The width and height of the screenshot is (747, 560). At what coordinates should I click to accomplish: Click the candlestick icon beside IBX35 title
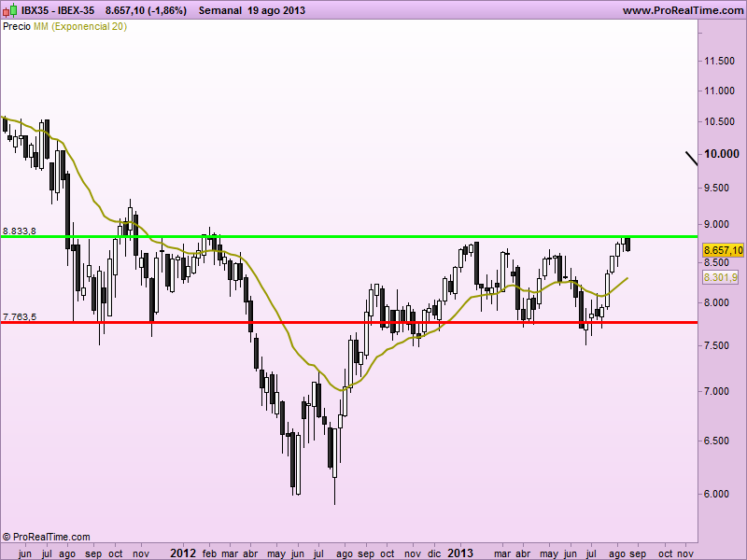pyautogui.click(x=10, y=10)
